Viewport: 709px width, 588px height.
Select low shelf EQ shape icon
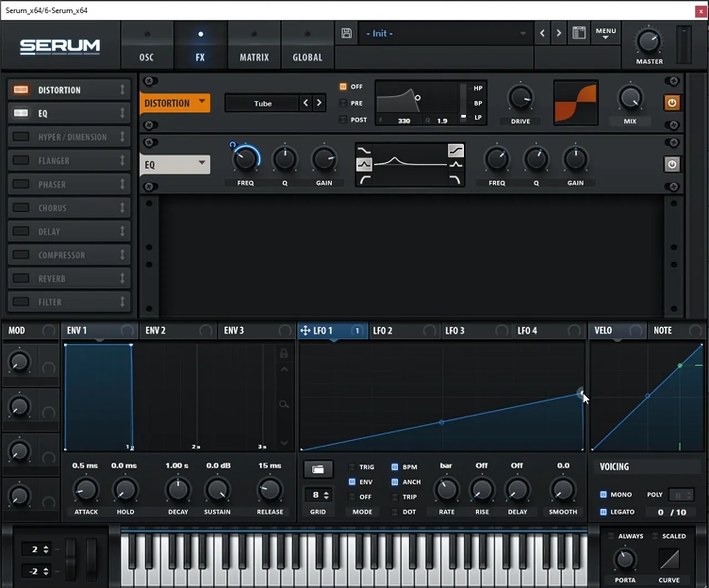[364, 150]
